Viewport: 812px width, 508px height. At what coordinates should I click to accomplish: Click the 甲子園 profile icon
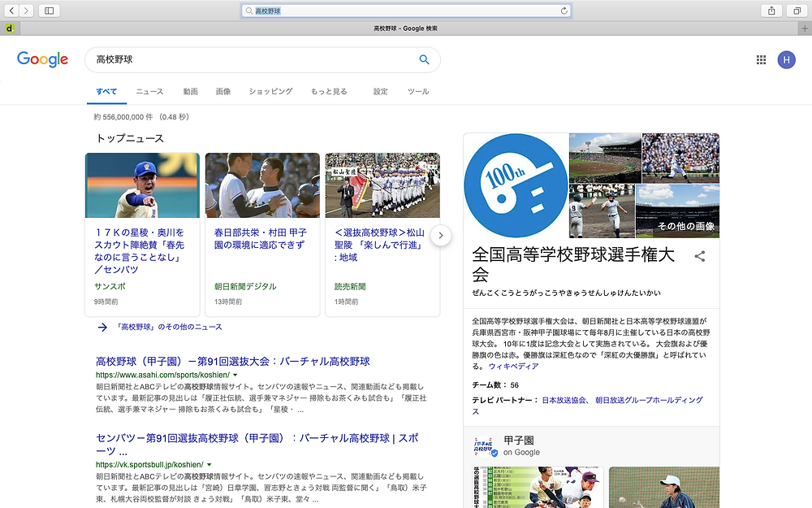[486, 445]
